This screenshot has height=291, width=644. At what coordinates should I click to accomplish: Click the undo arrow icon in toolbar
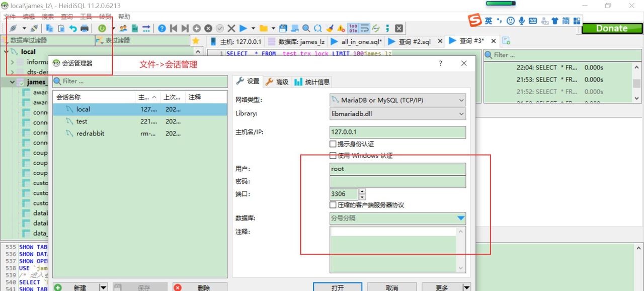tap(73, 28)
